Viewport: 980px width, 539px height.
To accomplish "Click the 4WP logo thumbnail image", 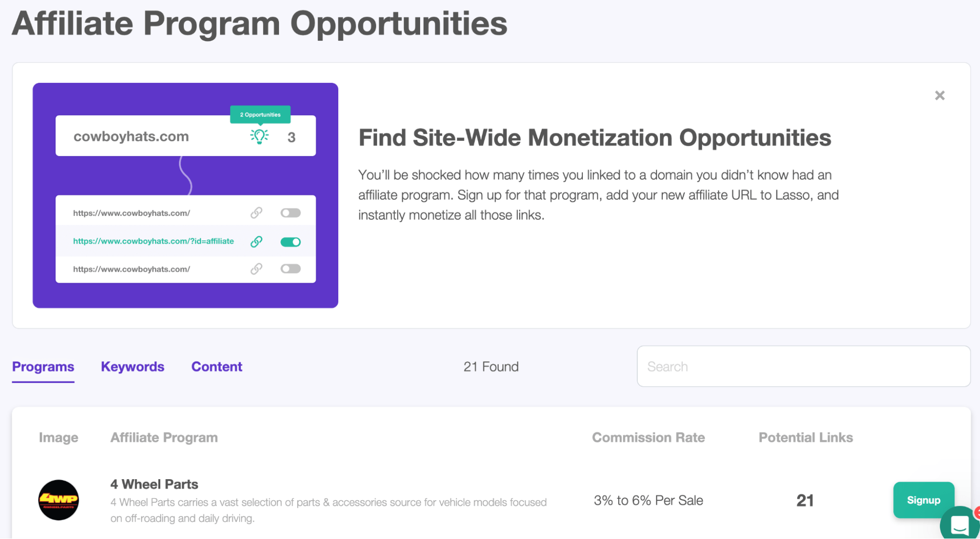I will [59, 499].
